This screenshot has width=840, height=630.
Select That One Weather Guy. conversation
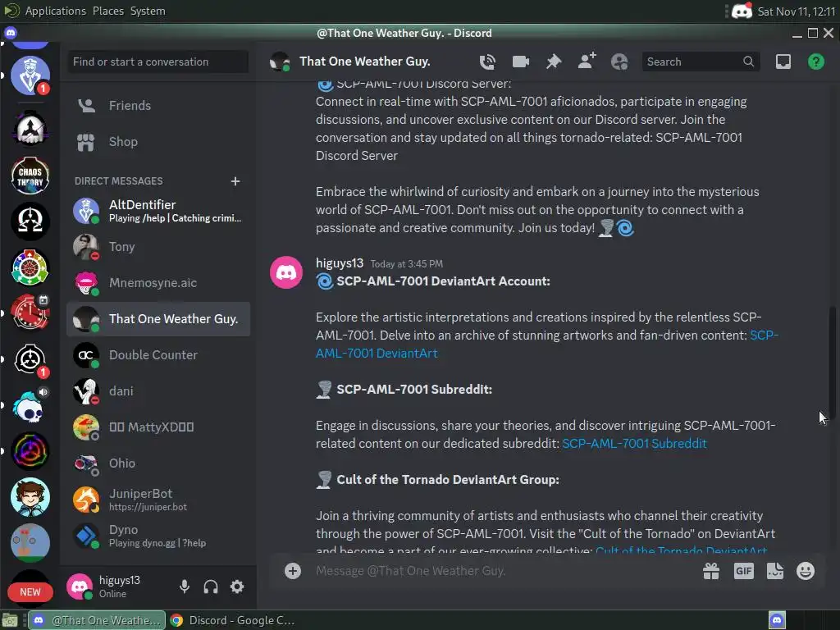coord(158,319)
